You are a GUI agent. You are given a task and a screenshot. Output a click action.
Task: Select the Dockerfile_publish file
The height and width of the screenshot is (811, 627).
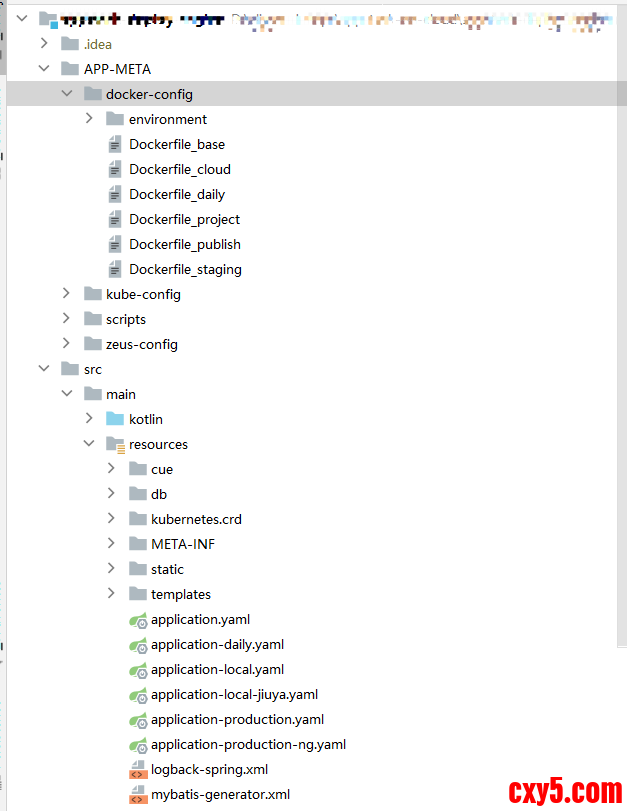point(184,245)
